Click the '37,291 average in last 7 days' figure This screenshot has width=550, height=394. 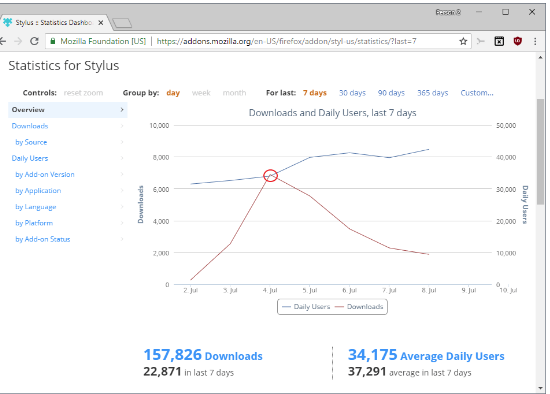(x=409, y=372)
